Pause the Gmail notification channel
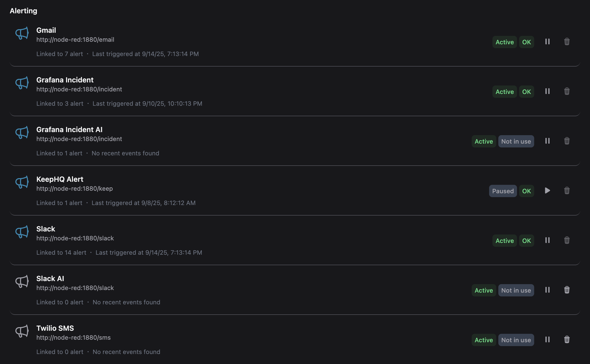 [x=547, y=42]
